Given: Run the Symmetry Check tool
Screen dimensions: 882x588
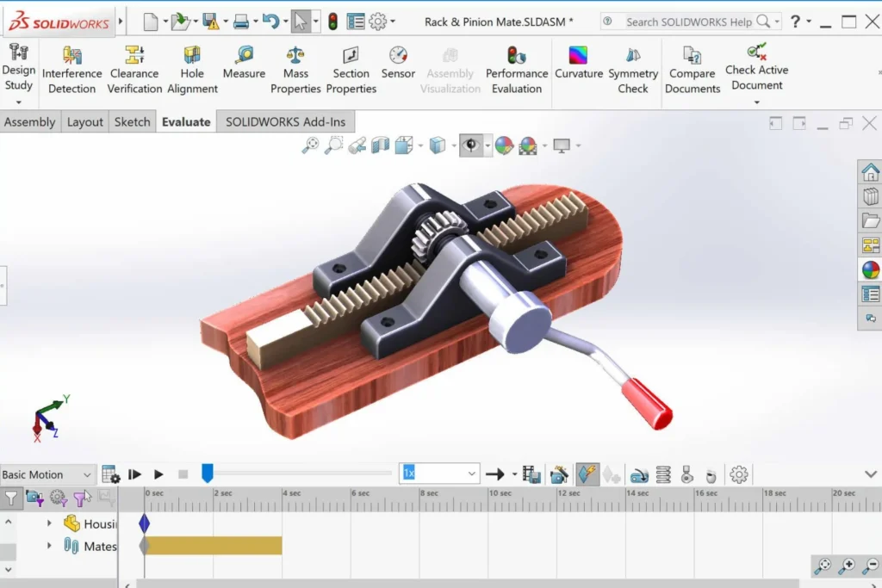Looking at the screenshot, I should (x=633, y=71).
